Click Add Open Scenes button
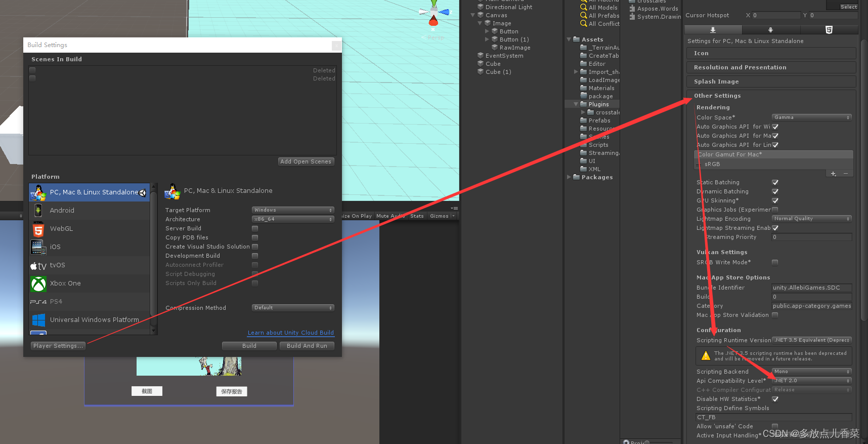The width and height of the screenshot is (868, 444). [306, 162]
